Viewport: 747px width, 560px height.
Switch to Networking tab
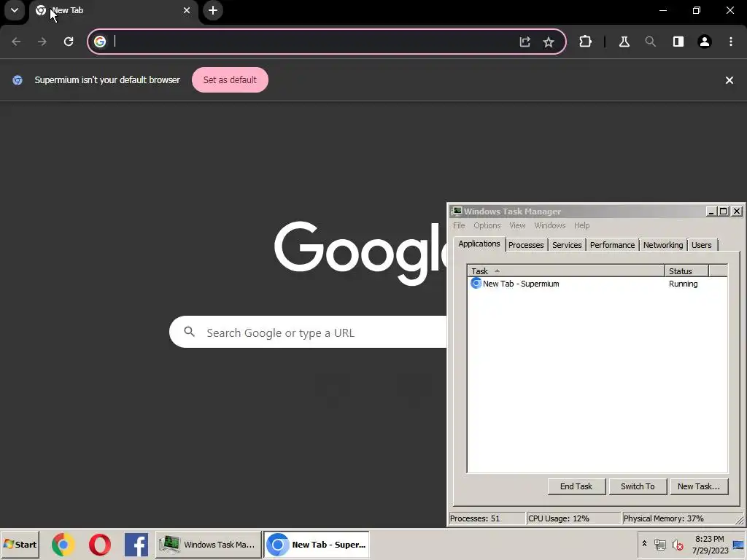coord(663,245)
